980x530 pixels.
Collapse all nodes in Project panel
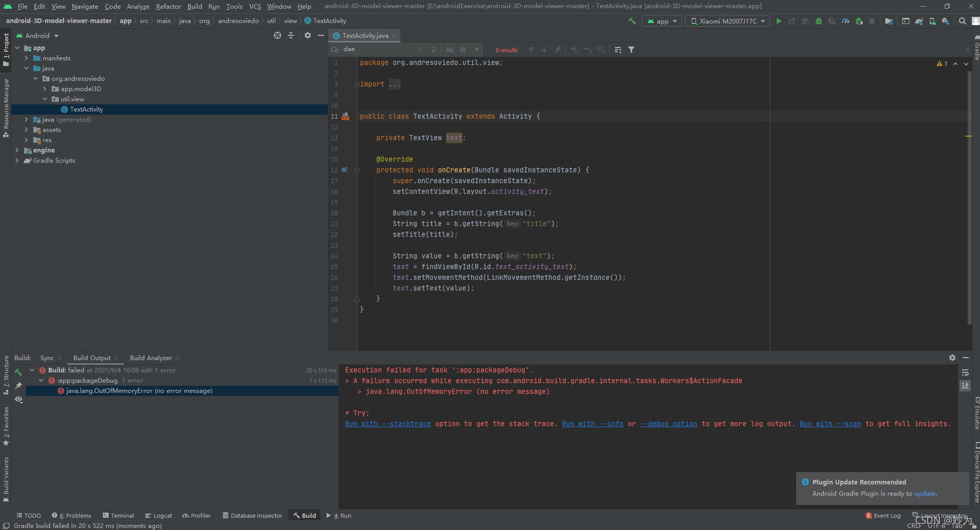click(x=291, y=35)
